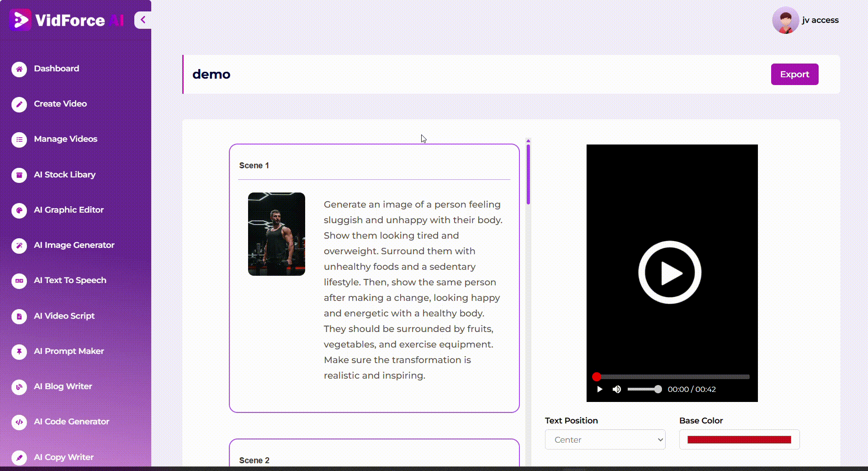Screen dimensions: 868x471
Task: Select the Scene 1 gym image thumbnail
Action: tap(276, 234)
